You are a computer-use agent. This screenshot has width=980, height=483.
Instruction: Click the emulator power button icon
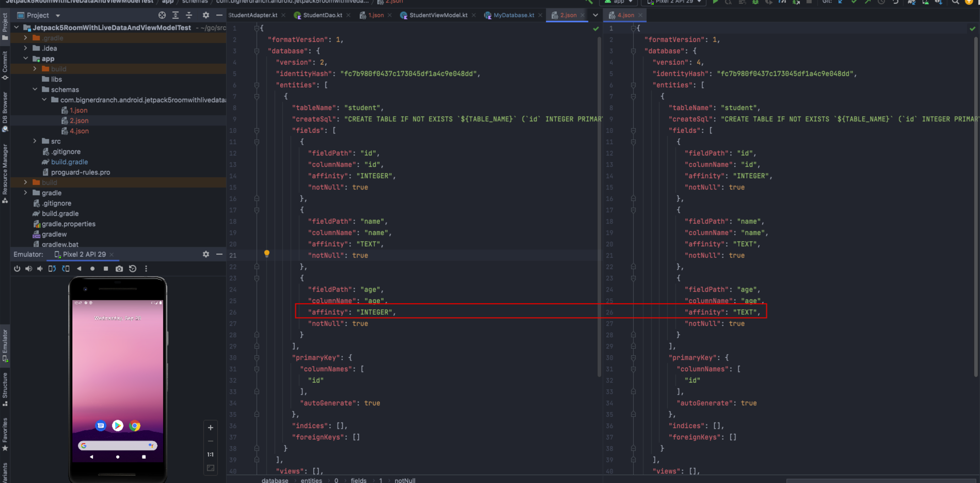17,269
